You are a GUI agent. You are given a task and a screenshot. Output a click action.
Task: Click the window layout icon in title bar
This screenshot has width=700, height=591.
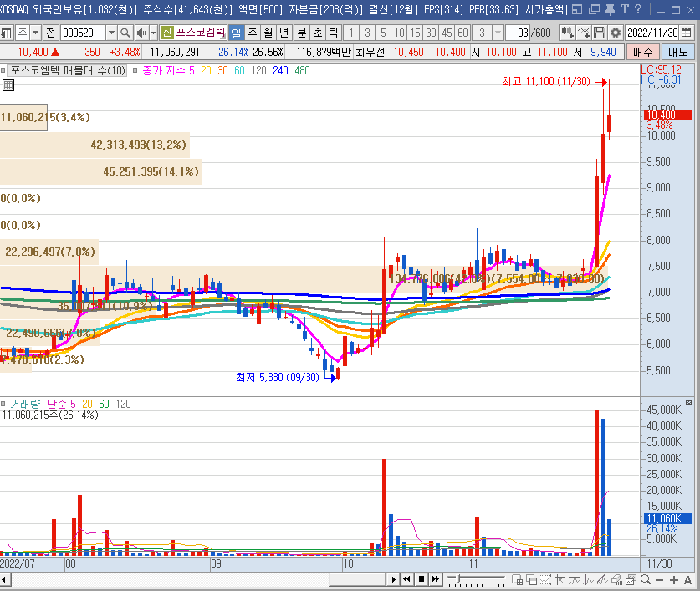pyautogui.click(x=577, y=9)
